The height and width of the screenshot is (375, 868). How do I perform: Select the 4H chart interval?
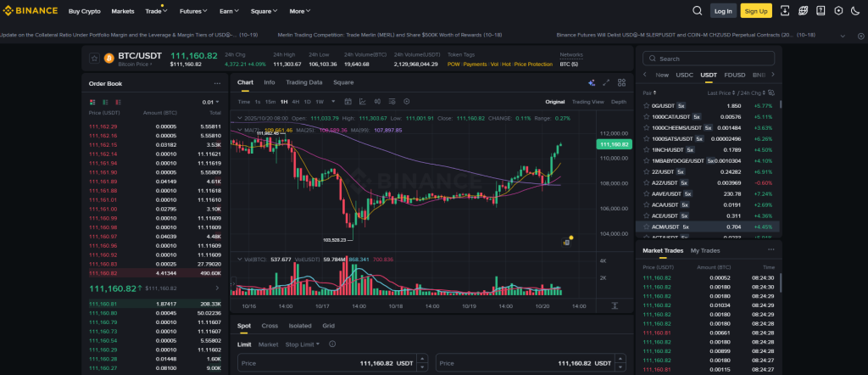click(x=296, y=102)
